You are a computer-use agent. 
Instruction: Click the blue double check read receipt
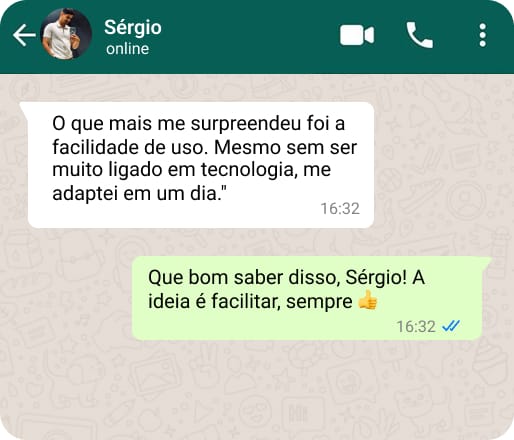tap(451, 326)
